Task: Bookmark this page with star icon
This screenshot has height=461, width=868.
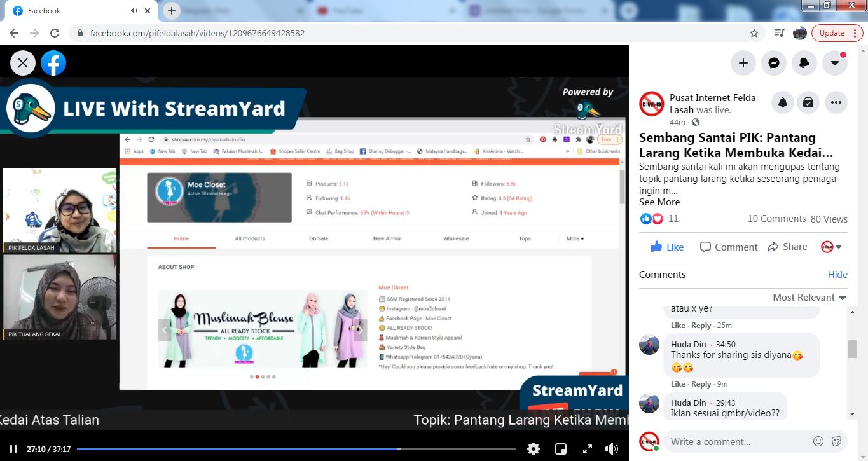Action: coord(754,33)
